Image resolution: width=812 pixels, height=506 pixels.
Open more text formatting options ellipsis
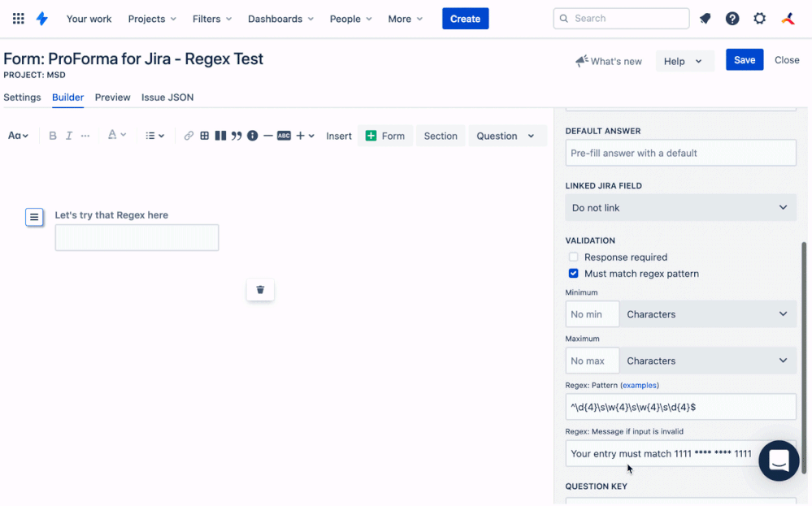(85, 136)
